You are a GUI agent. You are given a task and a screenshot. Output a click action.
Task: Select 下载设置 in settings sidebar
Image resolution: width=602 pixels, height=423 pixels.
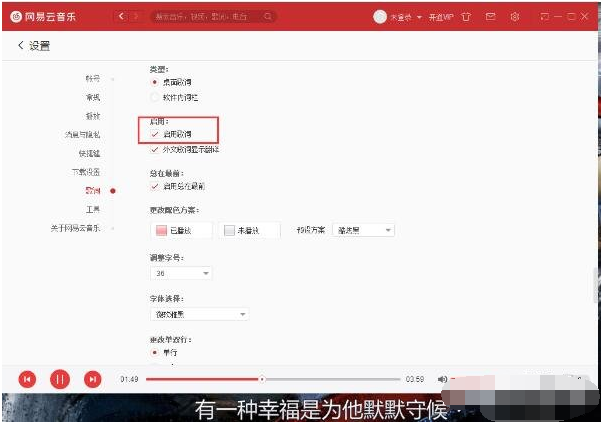(x=86, y=172)
